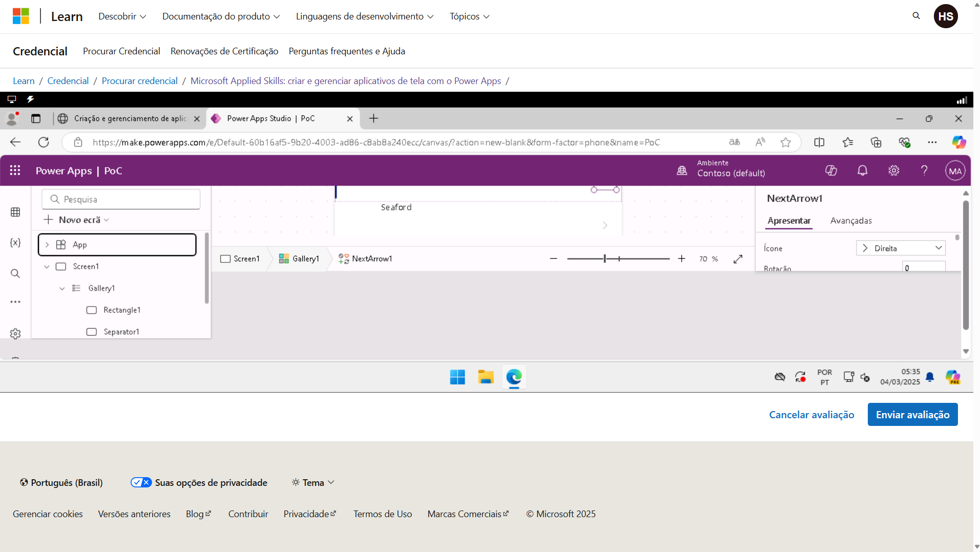Open Edge collections icon
The image size is (980, 552).
point(876,142)
